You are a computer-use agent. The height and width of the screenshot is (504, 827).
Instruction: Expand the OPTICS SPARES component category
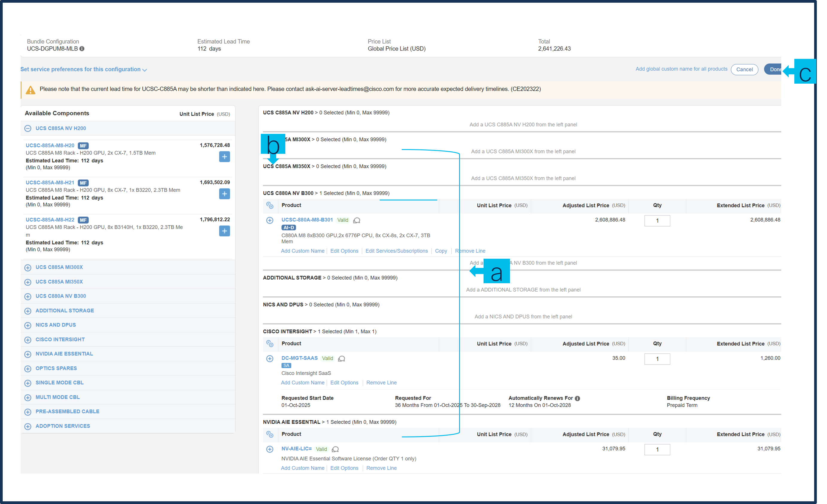click(28, 369)
